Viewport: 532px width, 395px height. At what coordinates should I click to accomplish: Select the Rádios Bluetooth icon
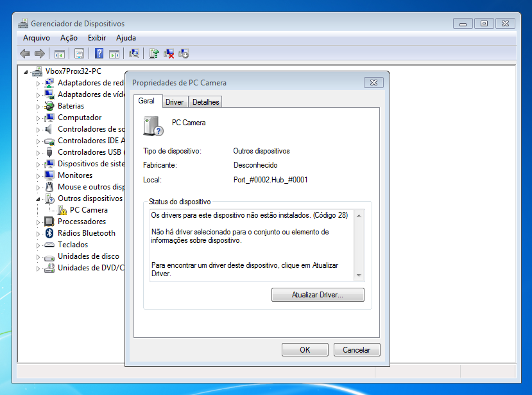[49, 233]
